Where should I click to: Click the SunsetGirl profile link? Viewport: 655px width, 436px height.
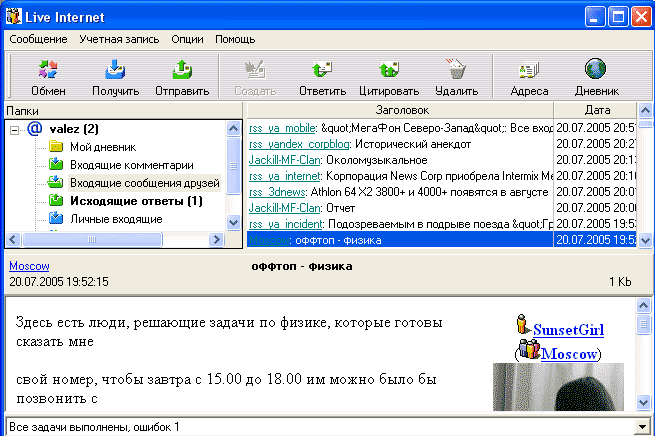click(568, 329)
